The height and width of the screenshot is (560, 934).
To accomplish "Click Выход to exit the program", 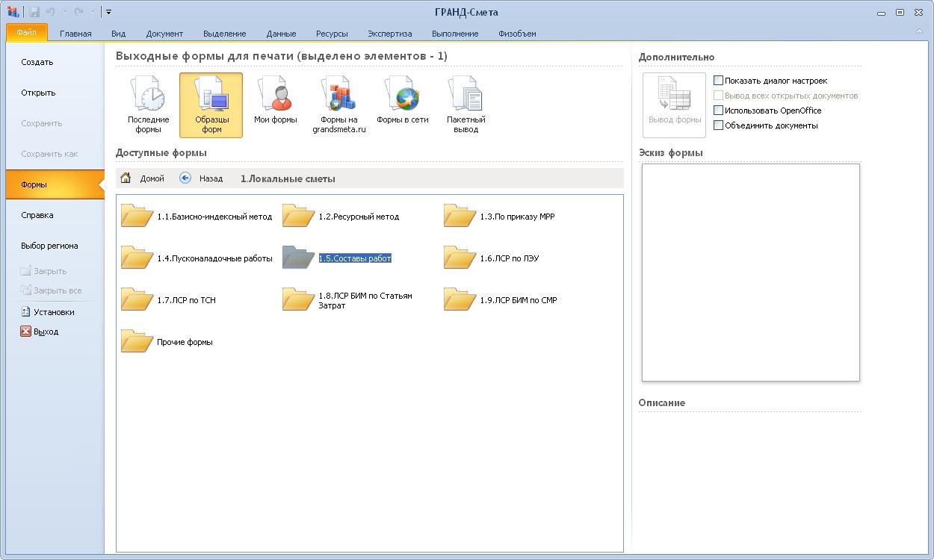I will [x=45, y=332].
